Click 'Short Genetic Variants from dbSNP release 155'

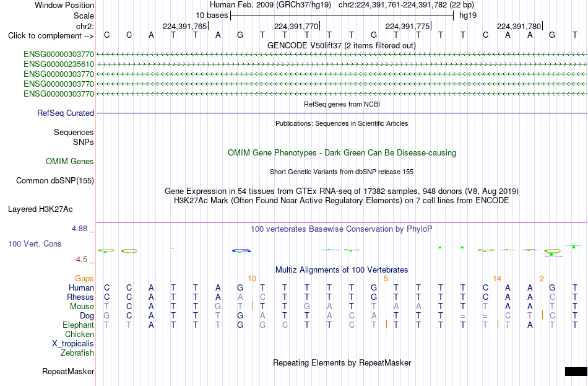point(342,172)
